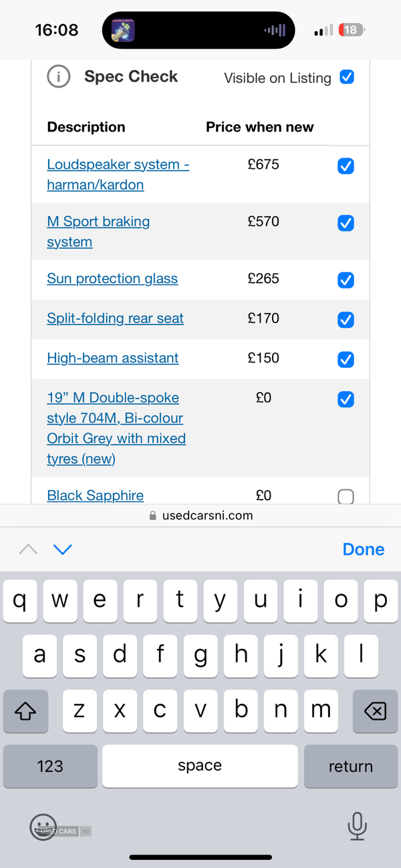401x868 pixels.
Task: Tap the backspace delete key
Action: tap(375, 711)
